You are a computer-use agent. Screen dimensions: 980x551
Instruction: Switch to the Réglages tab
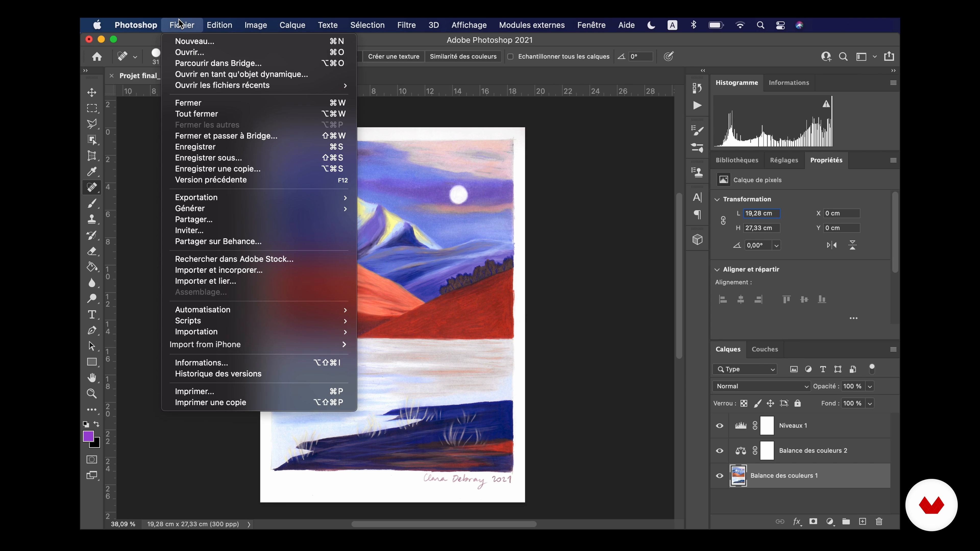point(784,160)
